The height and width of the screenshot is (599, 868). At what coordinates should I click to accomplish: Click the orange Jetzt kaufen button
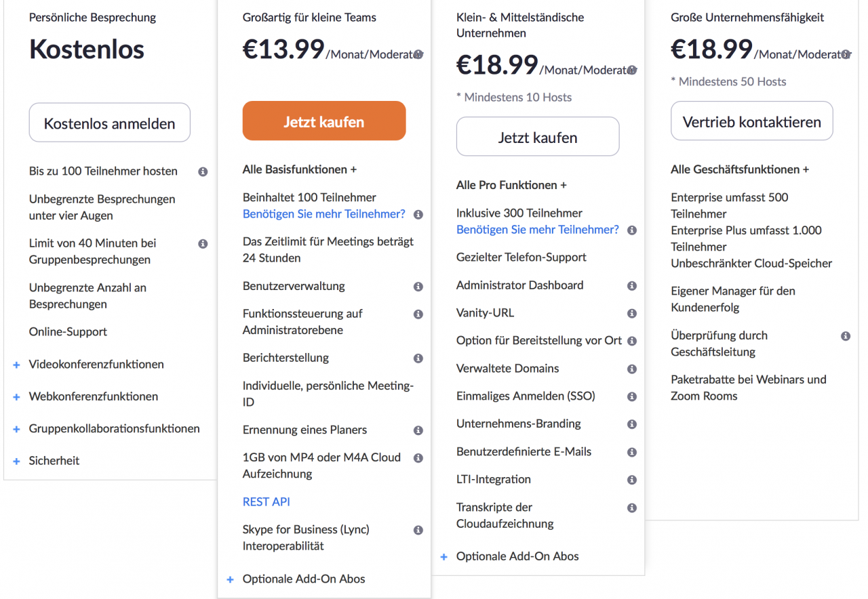pos(324,121)
